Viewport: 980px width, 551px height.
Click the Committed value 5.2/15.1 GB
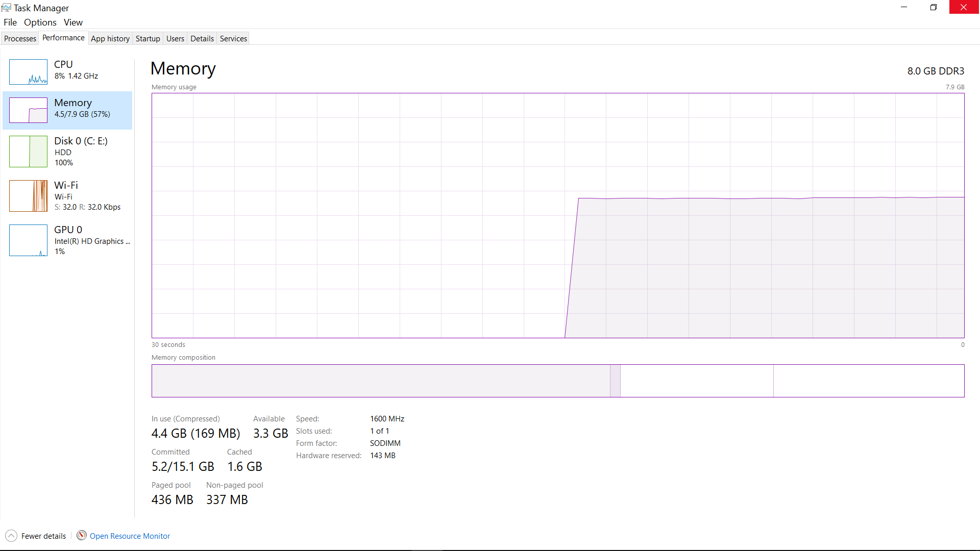[183, 467]
